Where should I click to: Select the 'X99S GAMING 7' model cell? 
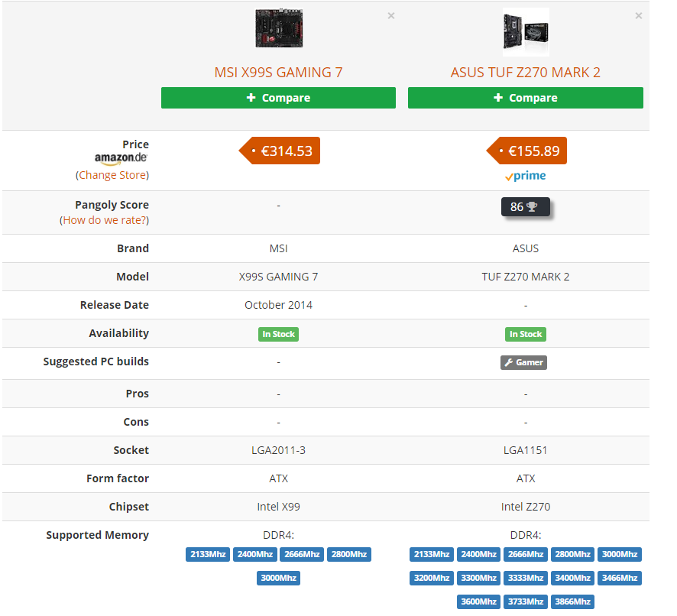(x=278, y=277)
